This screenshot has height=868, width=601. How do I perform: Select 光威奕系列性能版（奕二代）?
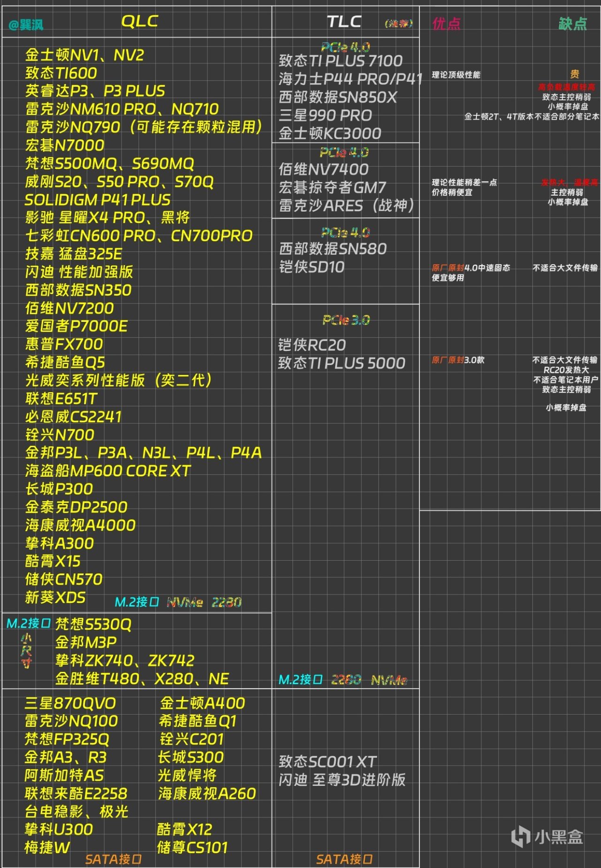(x=119, y=381)
